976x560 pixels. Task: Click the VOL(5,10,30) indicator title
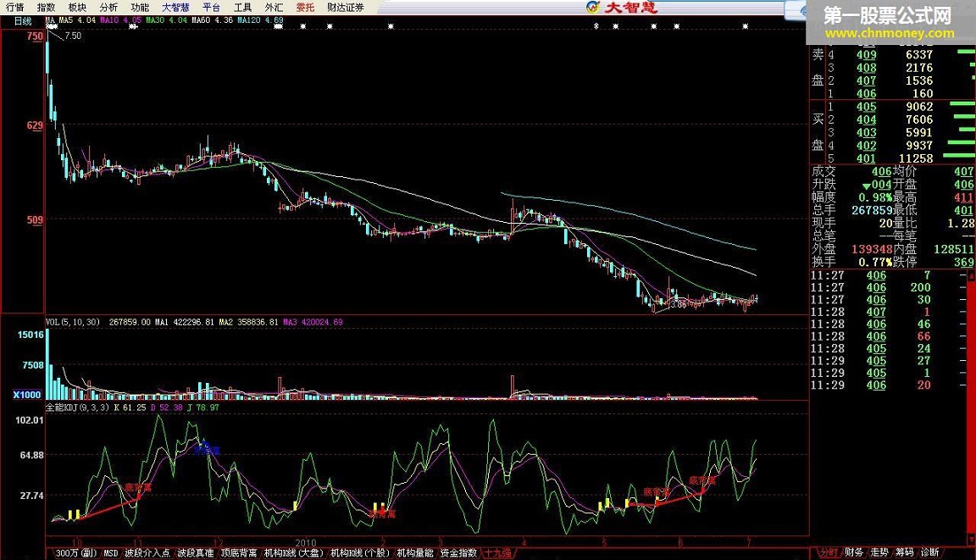click(x=73, y=322)
